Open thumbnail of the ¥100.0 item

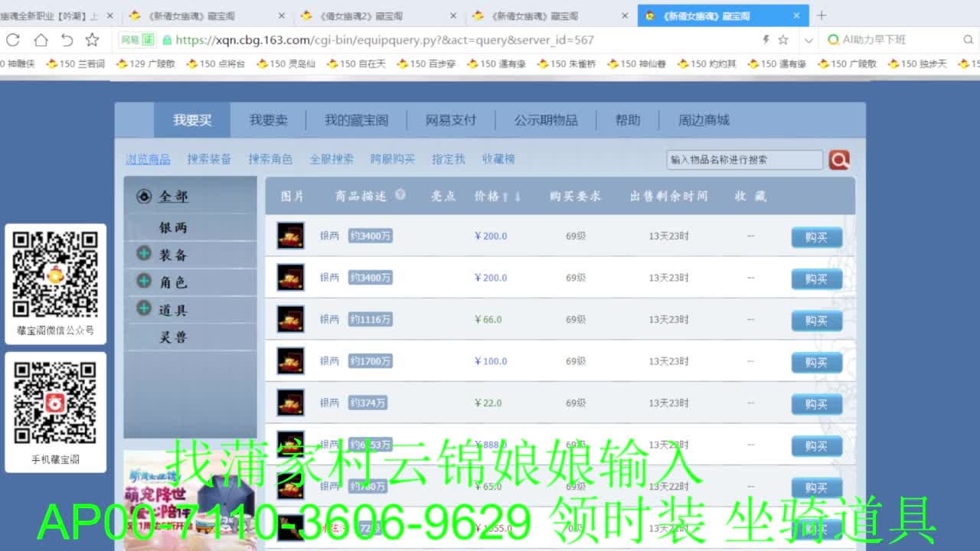click(x=290, y=361)
